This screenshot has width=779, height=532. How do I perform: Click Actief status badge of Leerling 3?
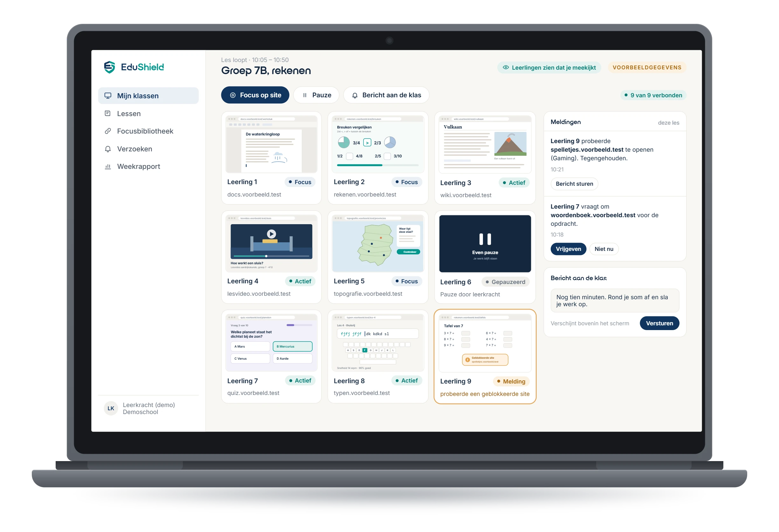(x=514, y=183)
